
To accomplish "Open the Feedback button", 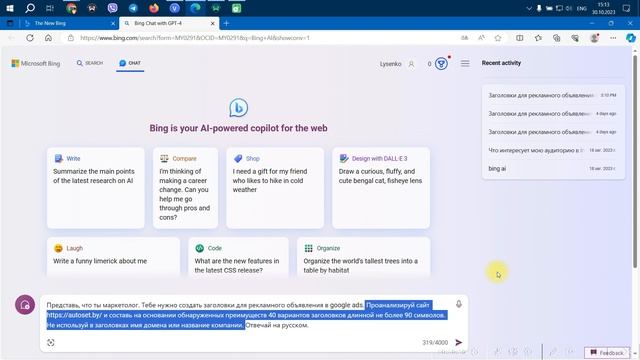I will (607, 353).
